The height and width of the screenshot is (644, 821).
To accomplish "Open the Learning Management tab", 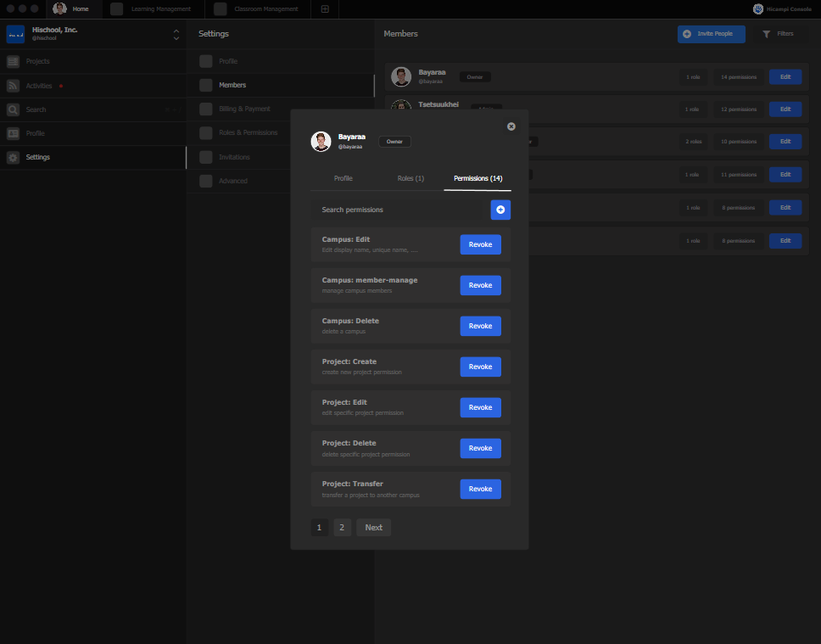I will coord(151,9).
